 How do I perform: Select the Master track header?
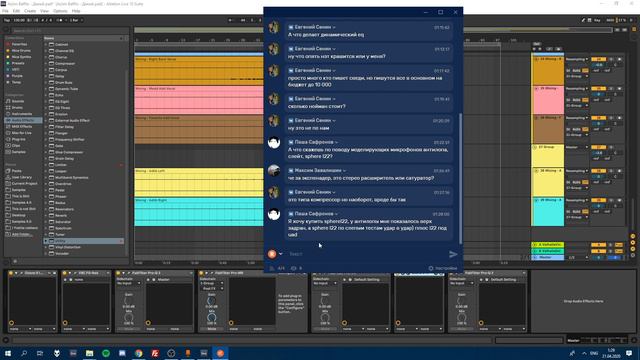click(548, 258)
